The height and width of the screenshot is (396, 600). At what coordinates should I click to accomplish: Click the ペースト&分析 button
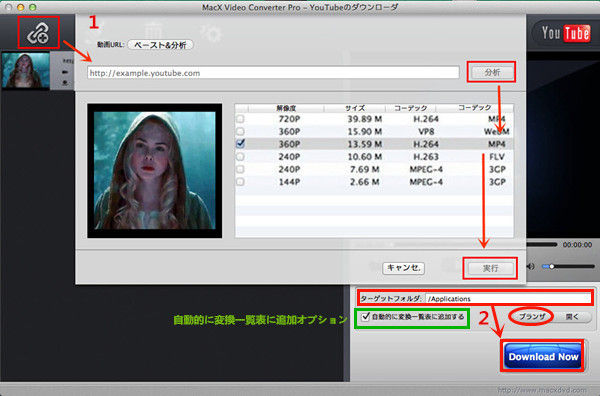point(160,45)
